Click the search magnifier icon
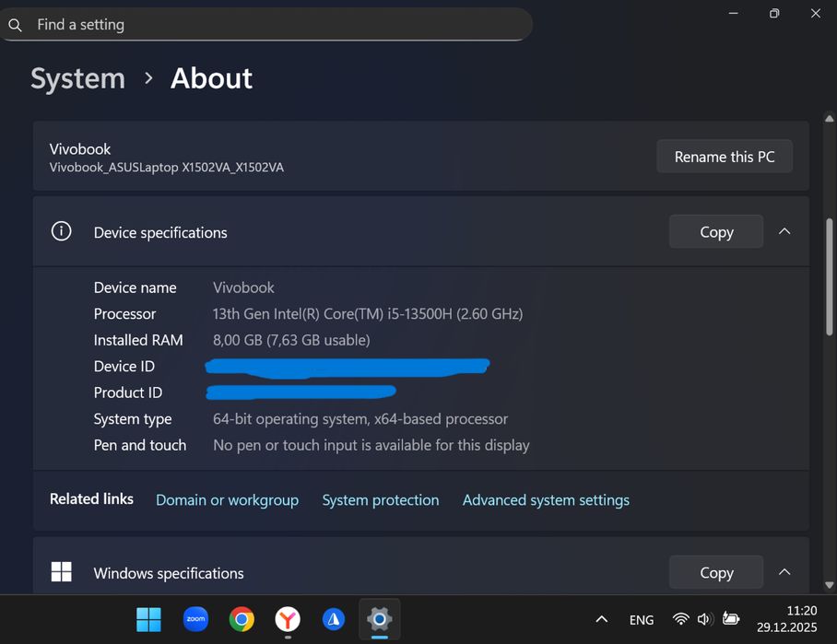 coord(15,25)
